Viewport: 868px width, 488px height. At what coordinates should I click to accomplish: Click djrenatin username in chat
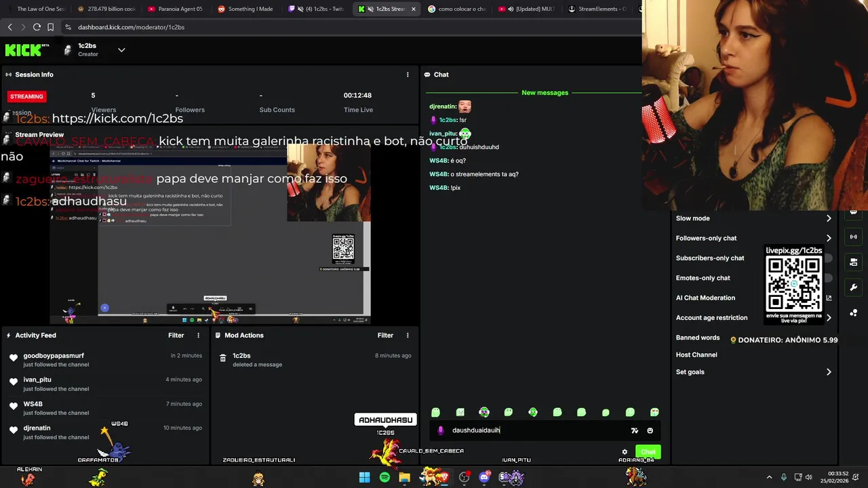[x=443, y=106]
